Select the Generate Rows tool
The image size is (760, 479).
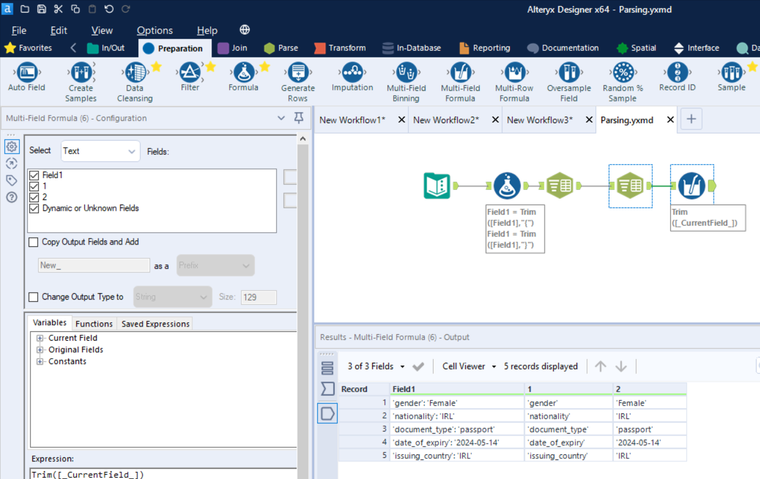(x=298, y=82)
